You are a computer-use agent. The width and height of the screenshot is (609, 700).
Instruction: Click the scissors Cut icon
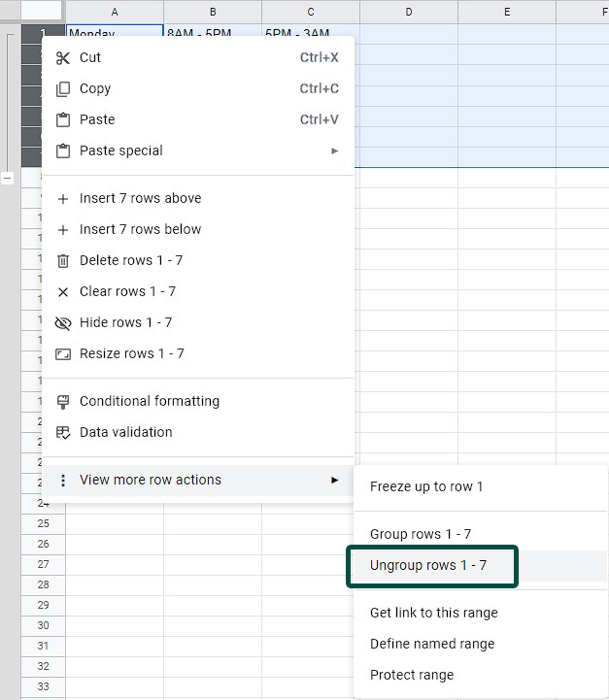point(63,57)
